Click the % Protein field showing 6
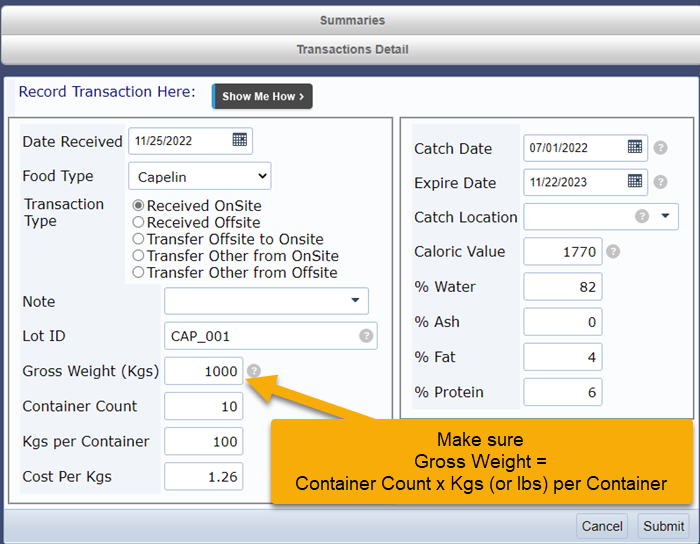700x544 pixels. click(562, 392)
